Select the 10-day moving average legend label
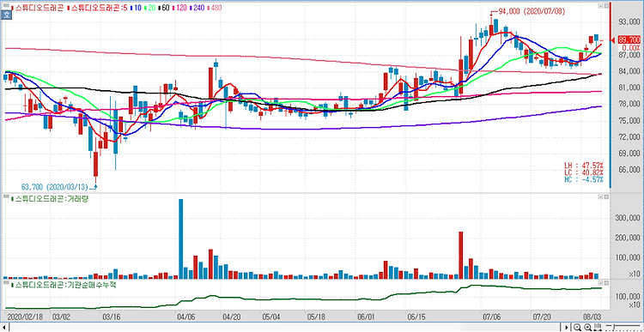This screenshot has width=644, height=332. (x=136, y=8)
